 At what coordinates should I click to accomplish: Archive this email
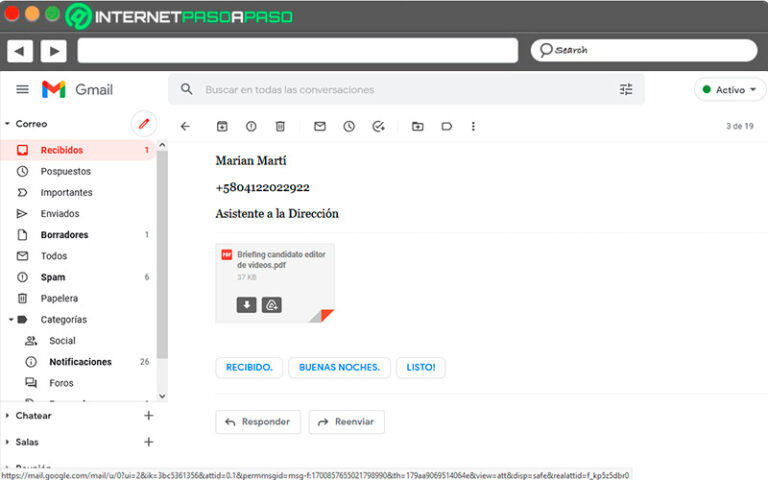[222, 126]
